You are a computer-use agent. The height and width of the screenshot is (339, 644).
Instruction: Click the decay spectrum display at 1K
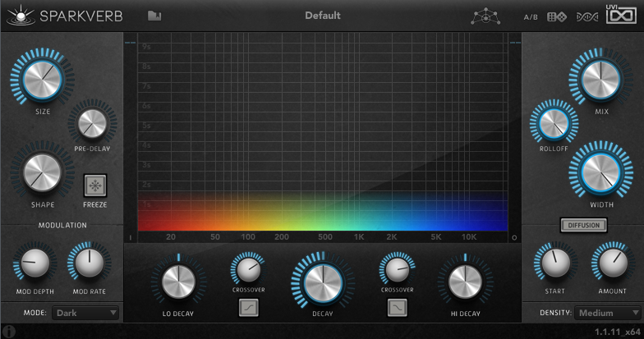click(x=359, y=213)
